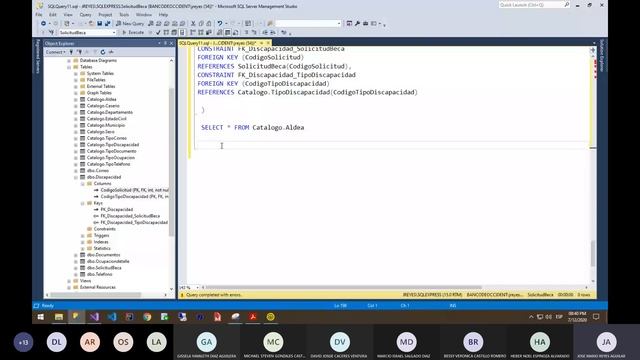Expand the Database Diagrams node
640x360 pixels.
point(69,60)
